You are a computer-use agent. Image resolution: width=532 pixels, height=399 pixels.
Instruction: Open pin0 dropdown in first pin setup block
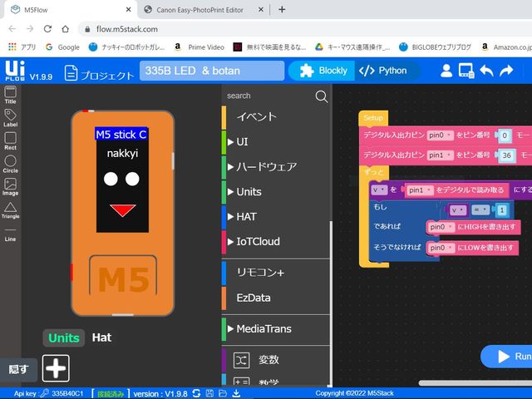point(441,135)
